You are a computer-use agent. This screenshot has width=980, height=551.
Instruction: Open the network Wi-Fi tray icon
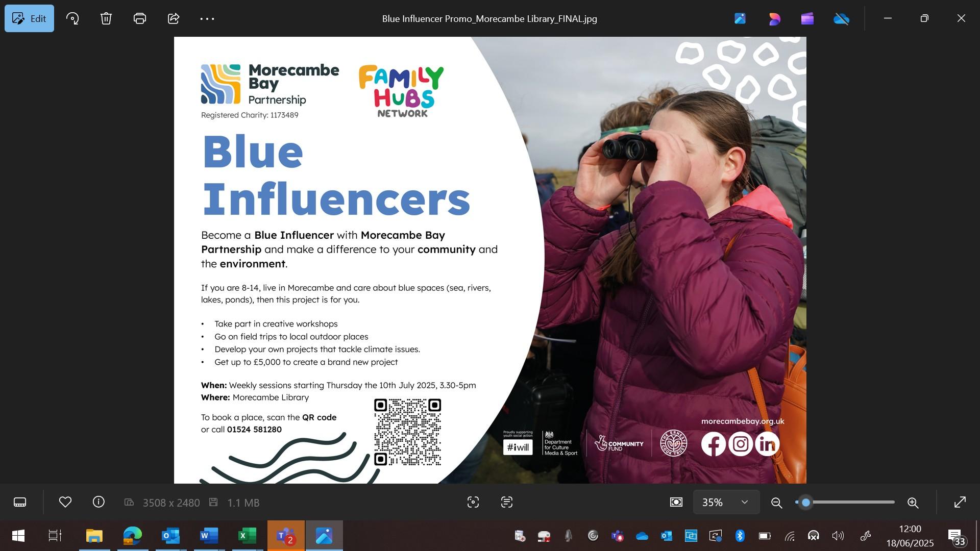(789, 536)
